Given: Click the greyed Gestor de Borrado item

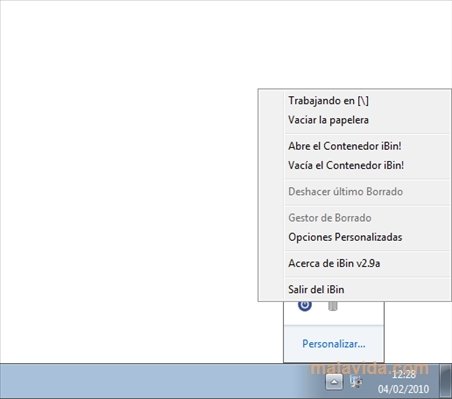Looking at the screenshot, I should pos(354,218).
